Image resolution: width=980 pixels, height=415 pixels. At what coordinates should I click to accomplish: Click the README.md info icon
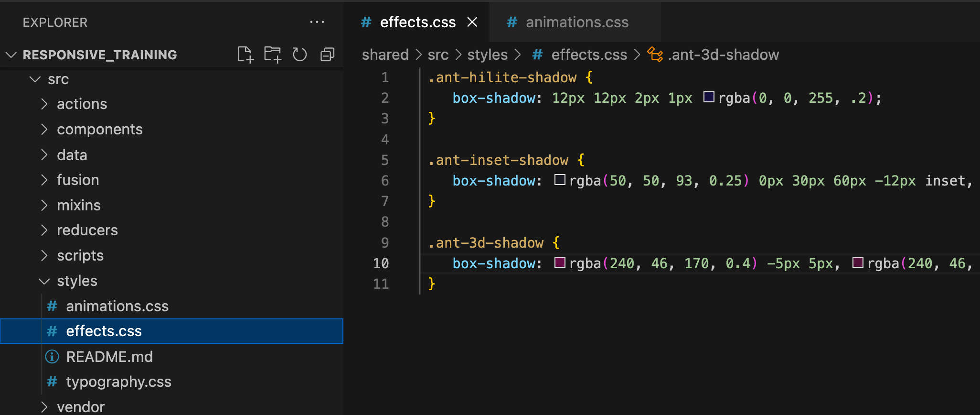pos(52,357)
